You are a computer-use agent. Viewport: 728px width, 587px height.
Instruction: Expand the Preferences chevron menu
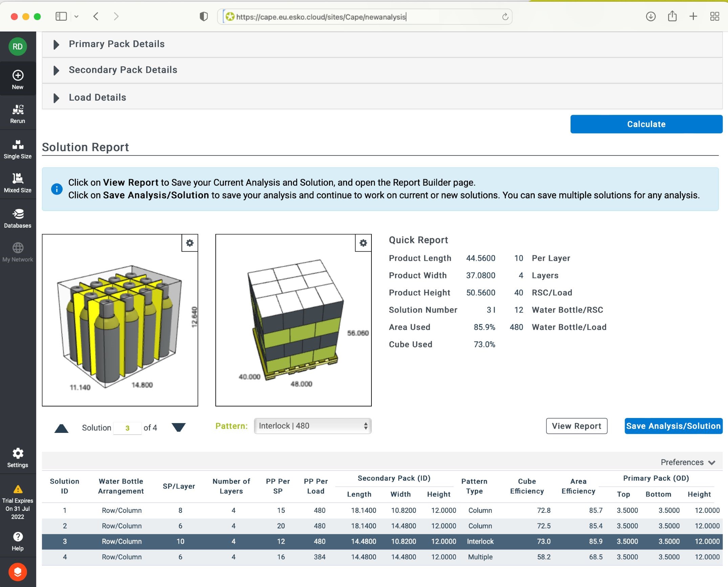(687, 462)
